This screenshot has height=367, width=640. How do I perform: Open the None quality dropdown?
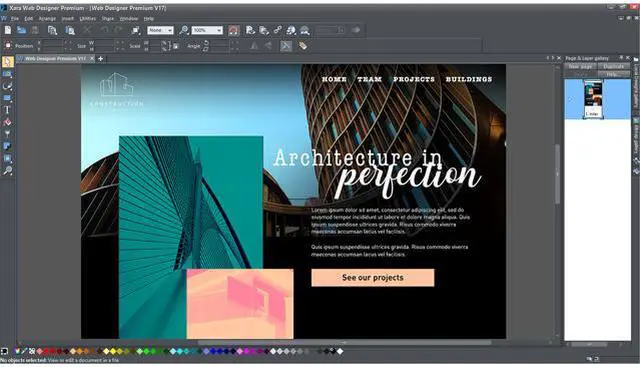[160, 30]
